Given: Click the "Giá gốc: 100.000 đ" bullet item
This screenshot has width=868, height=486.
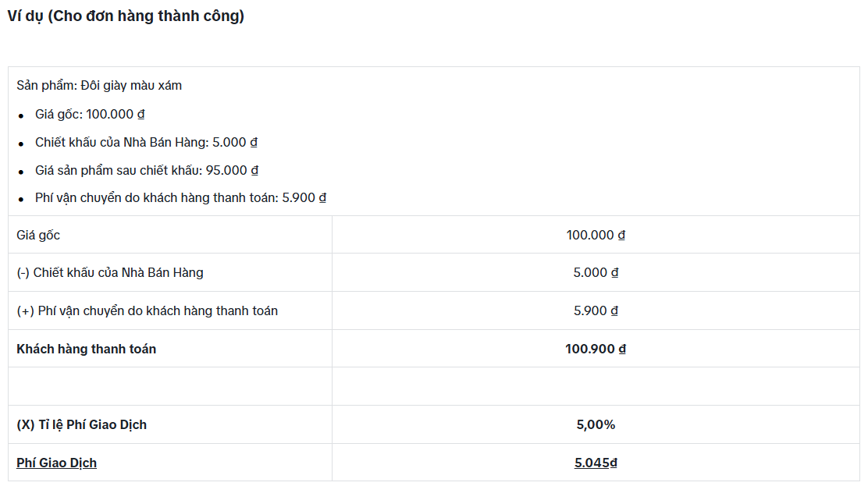Looking at the screenshot, I should (90, 114).
